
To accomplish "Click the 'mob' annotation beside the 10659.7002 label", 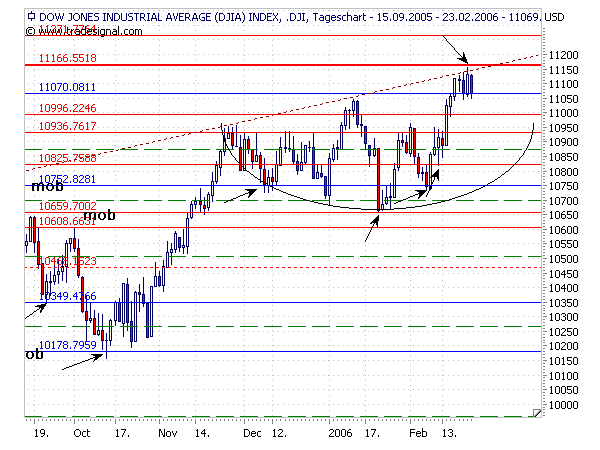I will coord(99,215).
